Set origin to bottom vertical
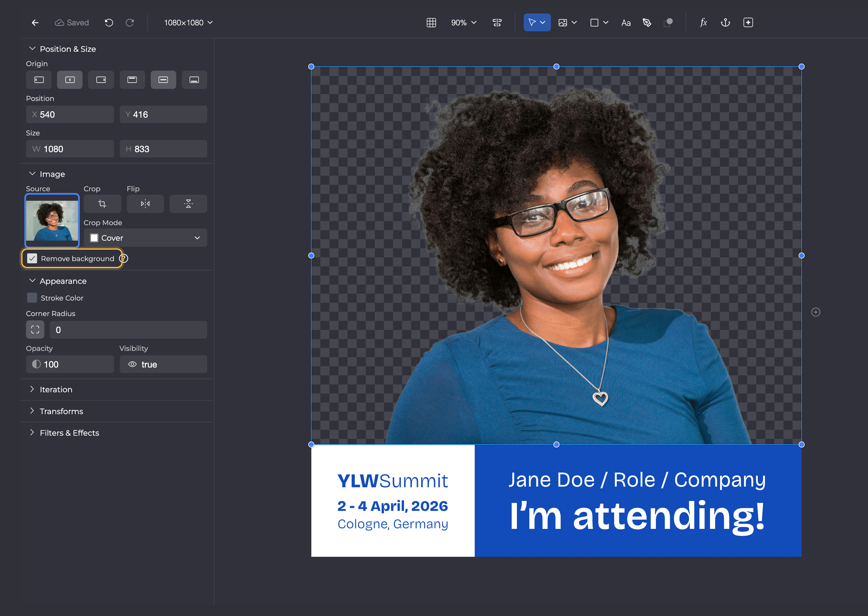This screenshot has height=616, width=868. pos(194,80)
